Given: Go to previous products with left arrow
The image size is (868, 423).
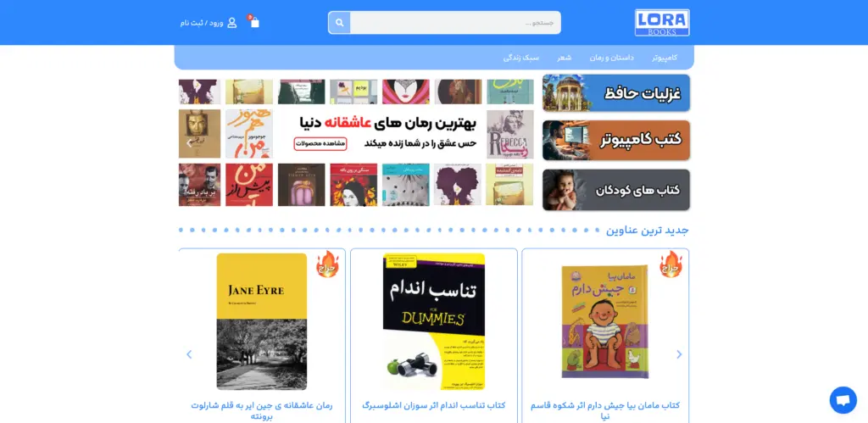Looking at the screenshot, I should click(189, 354).
